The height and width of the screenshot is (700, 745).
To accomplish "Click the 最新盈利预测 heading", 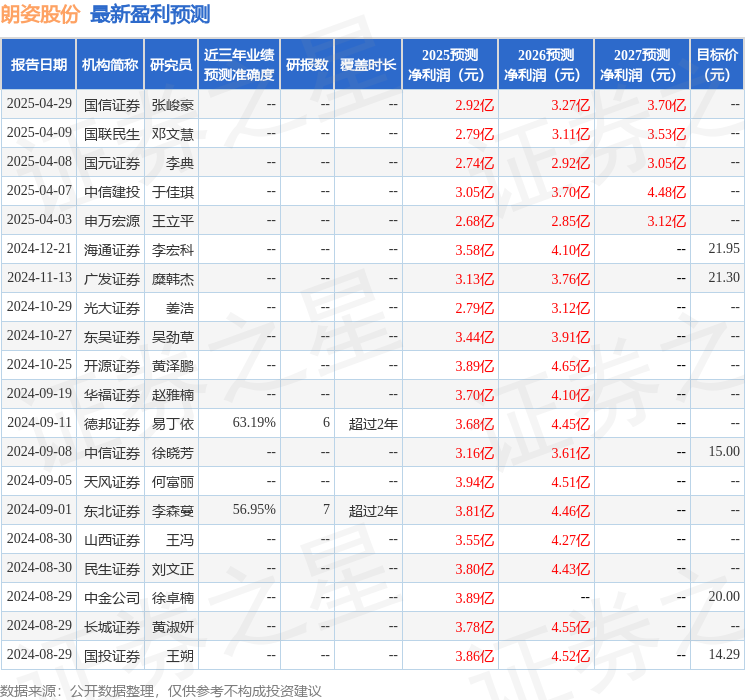I will pos(150,14).
